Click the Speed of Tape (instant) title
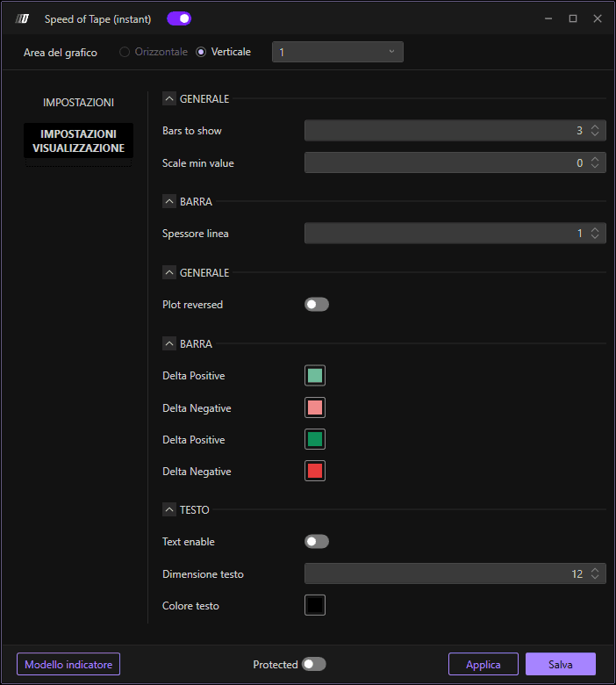This screenshot has height=685, width=616. coord(97,19)
